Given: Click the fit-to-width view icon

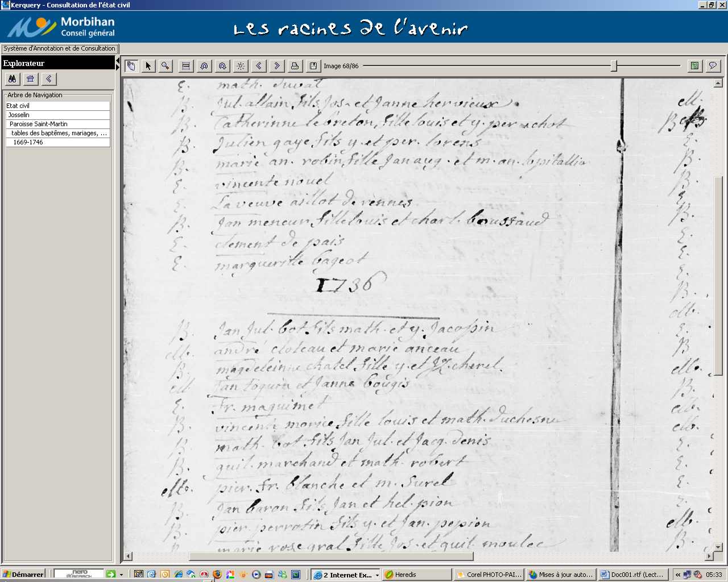Looking at the screenshot, I should [x=186, y=66].
